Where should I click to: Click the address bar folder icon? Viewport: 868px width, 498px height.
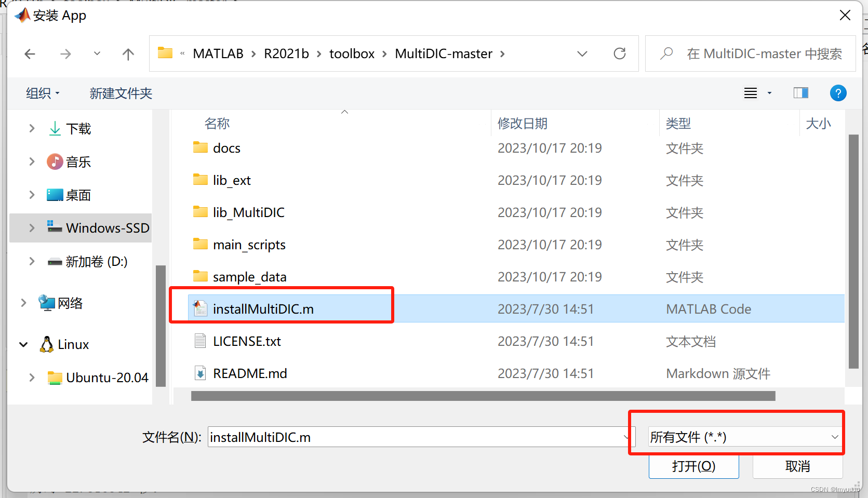(x=165, y=52)
